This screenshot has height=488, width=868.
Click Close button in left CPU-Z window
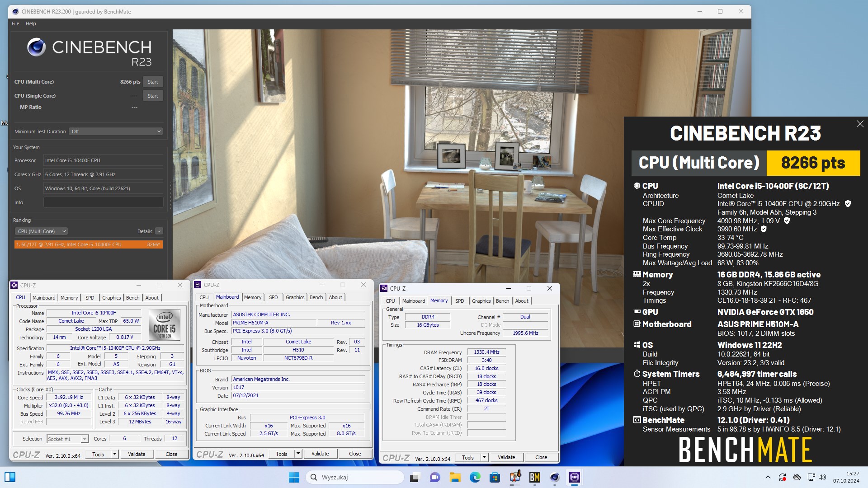tap(171, 454)
